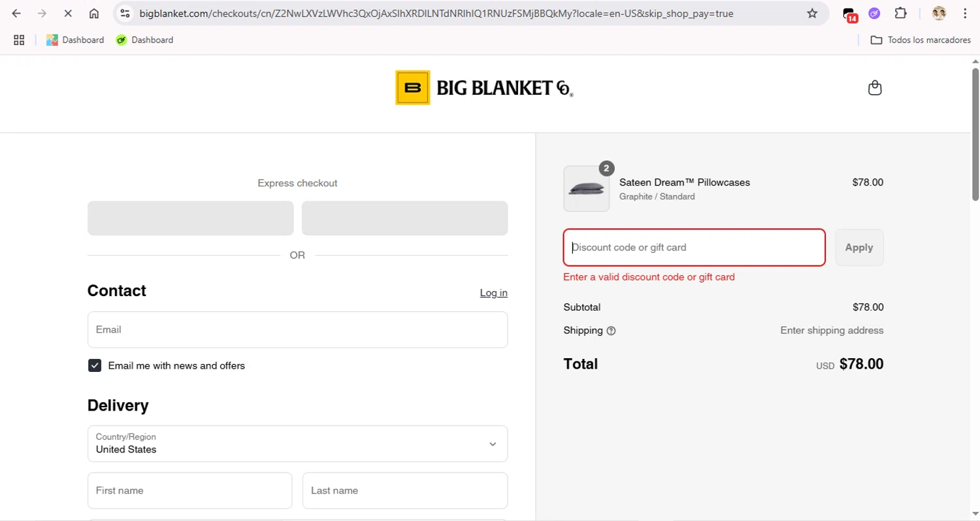Click the 'Graphite / Standard' variant text
The width and height of the screenshot is (980, 521).
pos(657,197)
